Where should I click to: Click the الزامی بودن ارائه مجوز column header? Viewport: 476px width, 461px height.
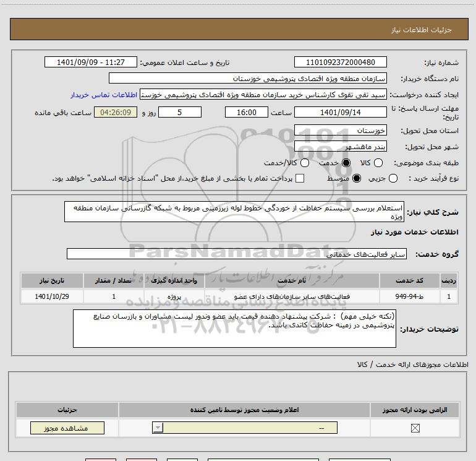coord(415,410)
